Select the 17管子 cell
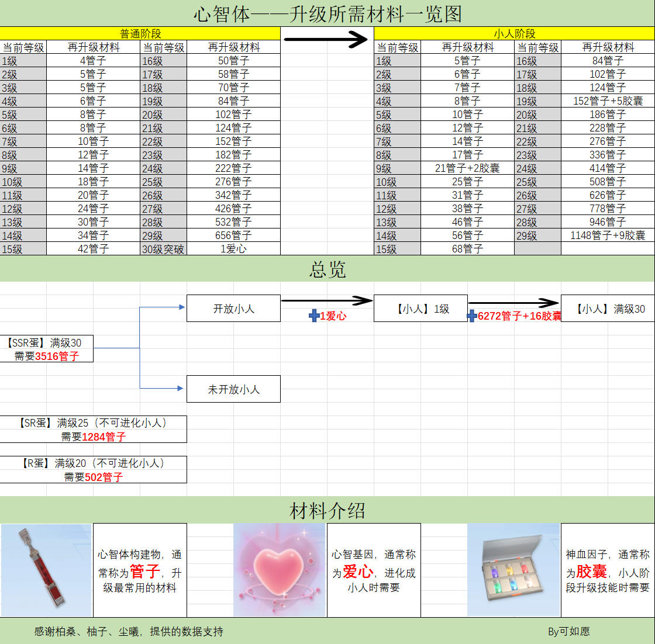This screenshot has height=644, width=655. (467, 155)
